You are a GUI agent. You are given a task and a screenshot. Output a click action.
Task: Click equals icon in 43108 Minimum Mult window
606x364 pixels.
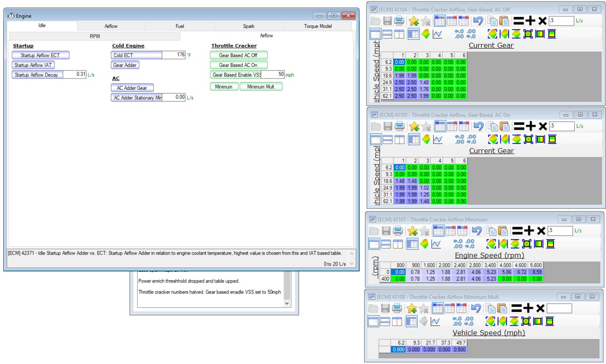pos(517,308)
